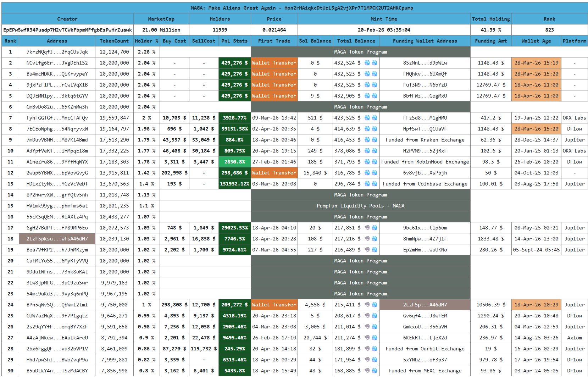The height and width of the screenshot is (377, 588).
Task: Click the first whale icon beside 316,785 $
Action: 367,173
